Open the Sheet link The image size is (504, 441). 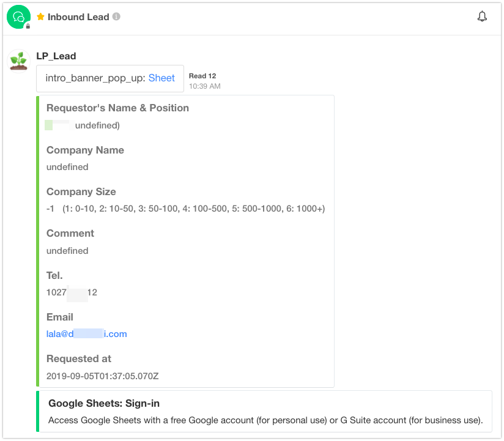pyautogui.click(x=161, y=78)
